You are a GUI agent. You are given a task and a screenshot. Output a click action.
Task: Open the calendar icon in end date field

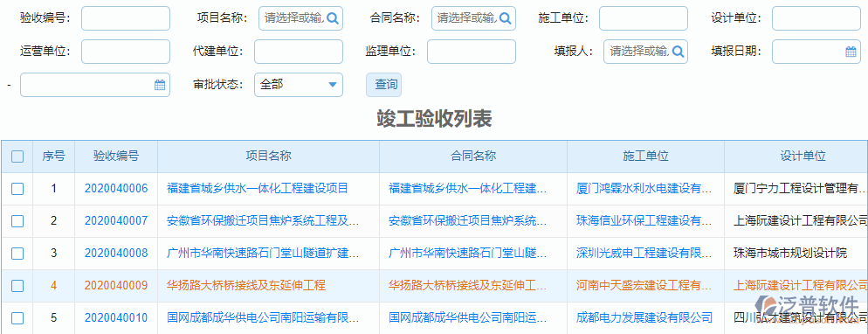click(x=160, y=85)
